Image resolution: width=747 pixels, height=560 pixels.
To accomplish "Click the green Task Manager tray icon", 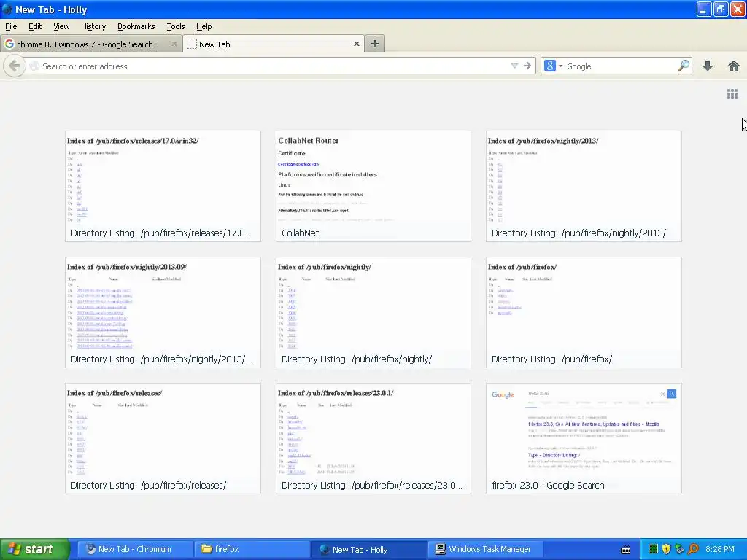I will click(x=654, y=549).
